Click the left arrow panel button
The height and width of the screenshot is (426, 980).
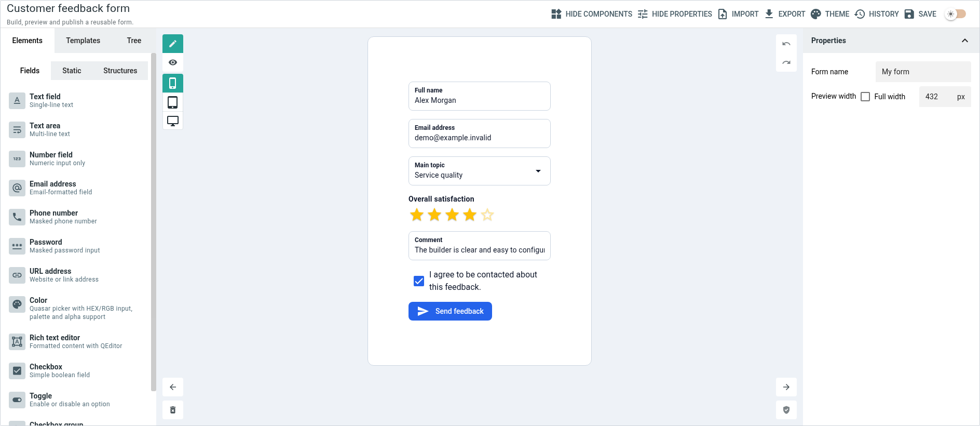click(173, 387)
